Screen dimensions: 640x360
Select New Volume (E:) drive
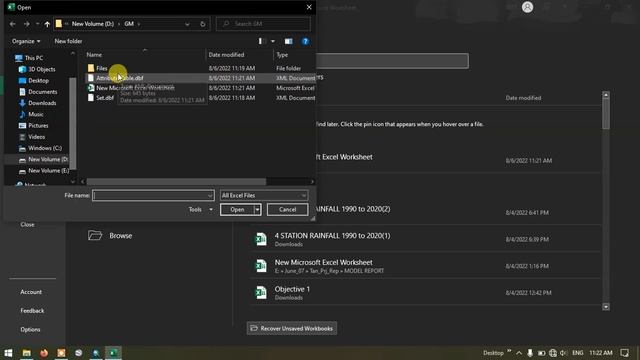[x=49, y=171]
